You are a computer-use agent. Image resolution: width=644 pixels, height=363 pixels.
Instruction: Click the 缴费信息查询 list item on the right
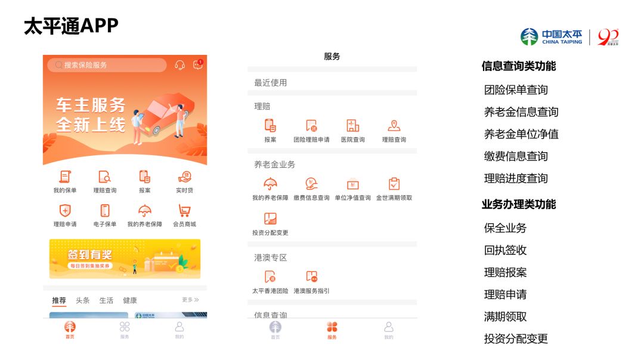[x=516, y=156]
